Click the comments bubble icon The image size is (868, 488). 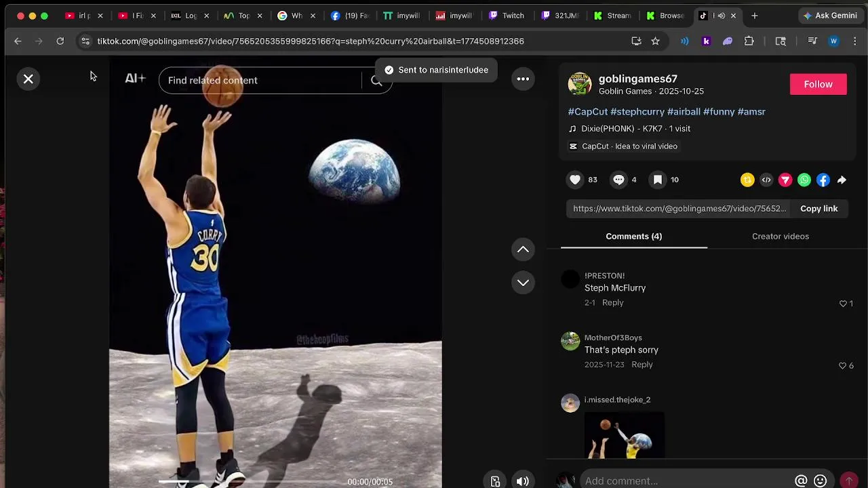[x=618, y=180]
